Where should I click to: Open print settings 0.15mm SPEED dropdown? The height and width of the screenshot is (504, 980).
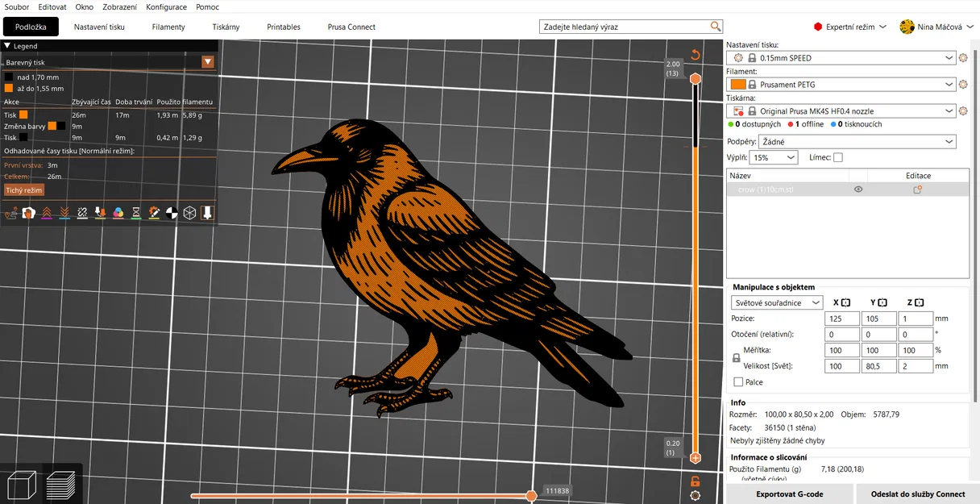[x=841, y=58]
